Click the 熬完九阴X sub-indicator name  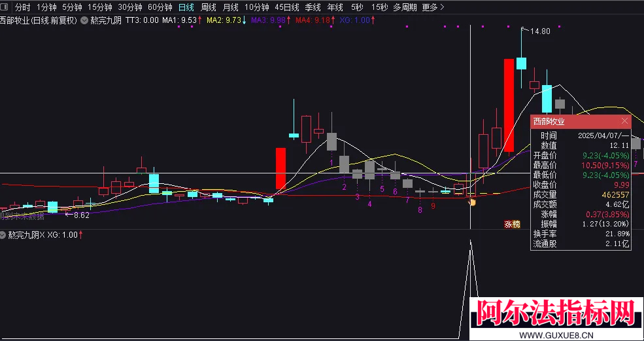pos(26,235)
